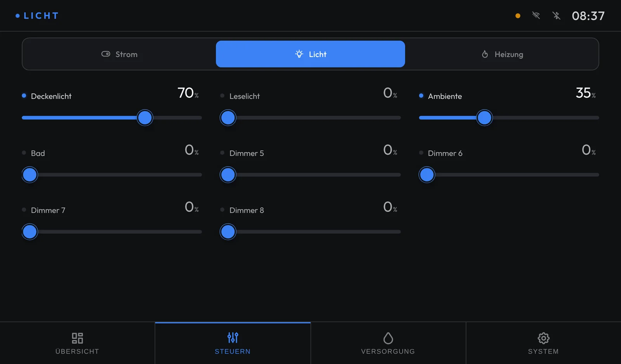Click the Übersicht grid icon
Viewport: 621px width, 364px height.
[x=77, y=338]
